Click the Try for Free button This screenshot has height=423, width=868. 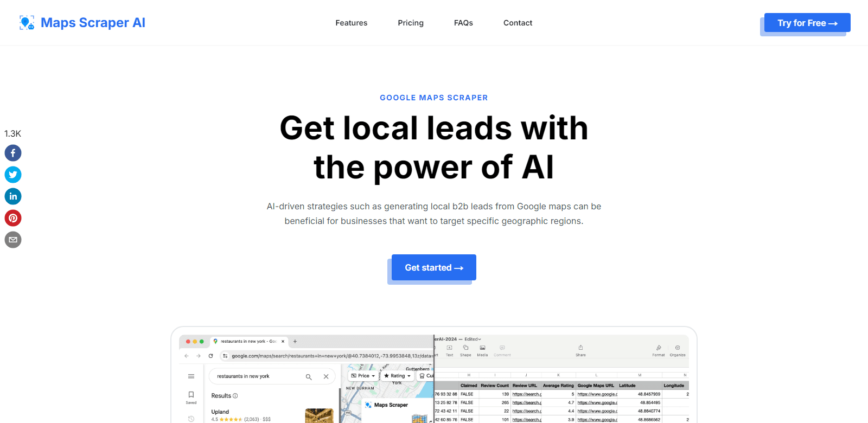coord(807,23)
